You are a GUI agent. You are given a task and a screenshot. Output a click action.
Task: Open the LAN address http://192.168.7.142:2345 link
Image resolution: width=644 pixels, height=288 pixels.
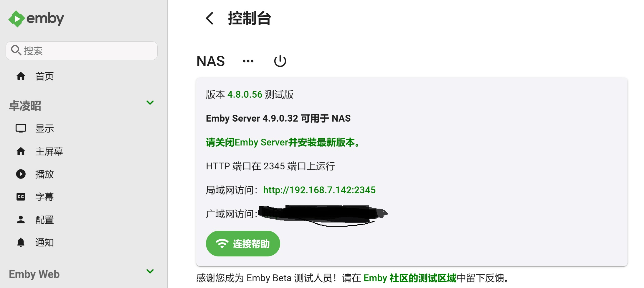[319, 190]
